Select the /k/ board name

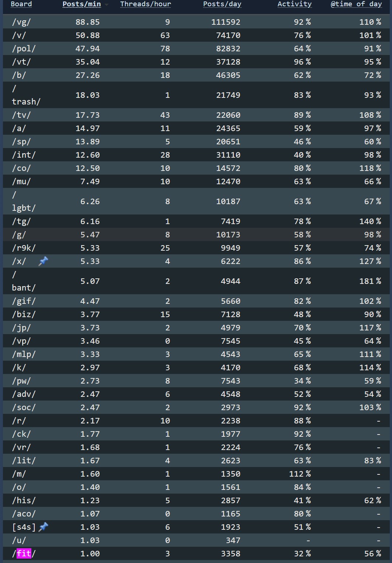point(19,368)
